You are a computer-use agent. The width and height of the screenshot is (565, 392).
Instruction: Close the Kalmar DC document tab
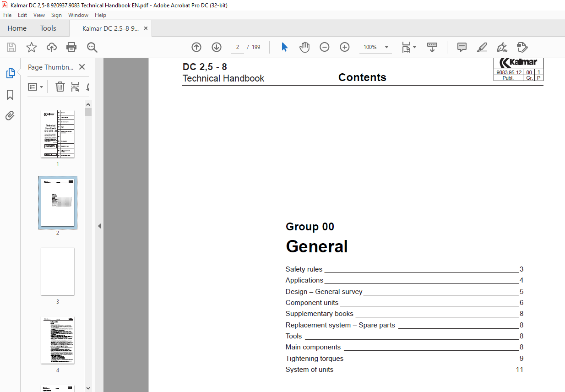146,28
